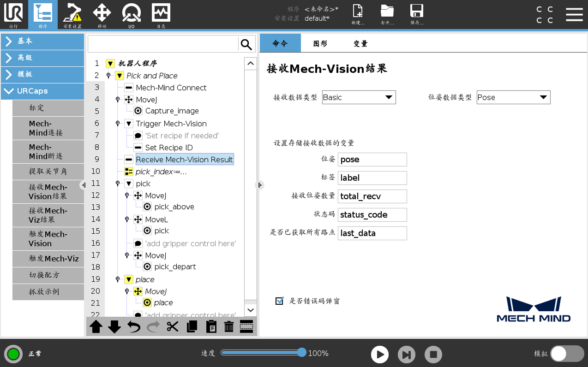588x367 pixels.
Task: Open the 安装设置 (Installation) screen
Action: [72, 15]
